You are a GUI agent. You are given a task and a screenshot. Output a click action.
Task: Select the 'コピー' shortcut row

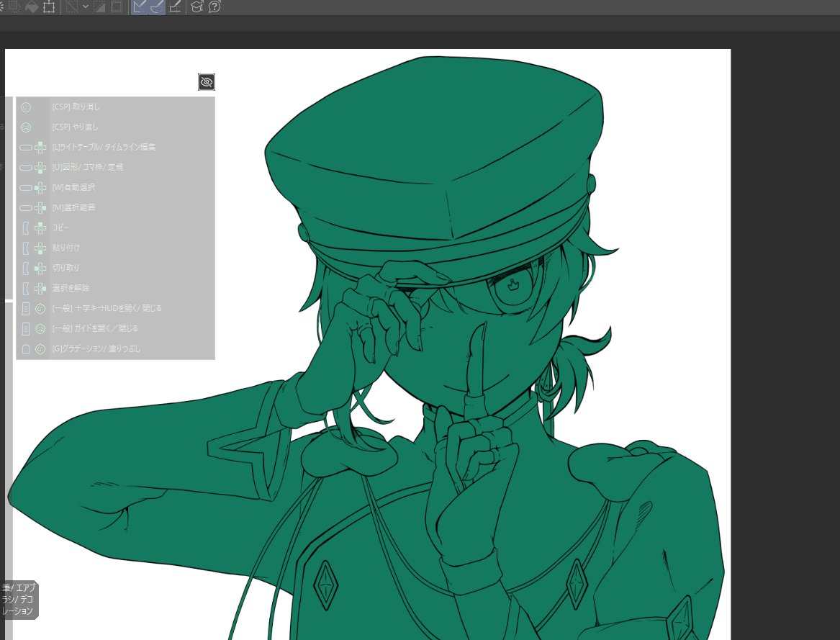click(116, 227)
